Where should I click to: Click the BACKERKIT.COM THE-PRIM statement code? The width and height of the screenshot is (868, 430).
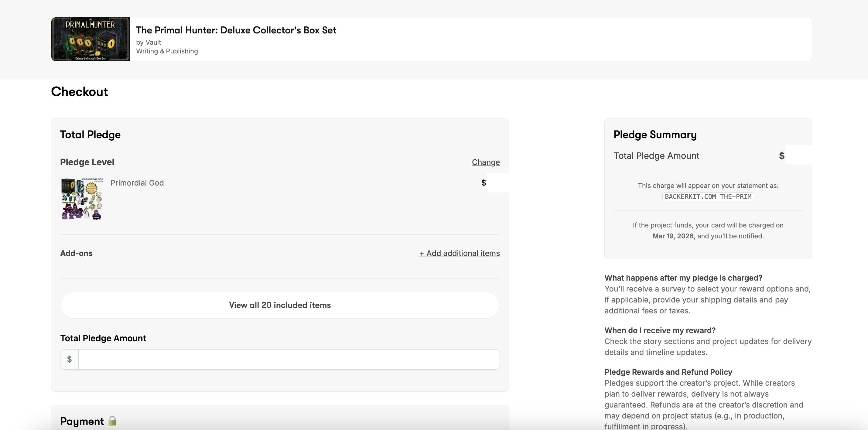(x=708, y=196)
